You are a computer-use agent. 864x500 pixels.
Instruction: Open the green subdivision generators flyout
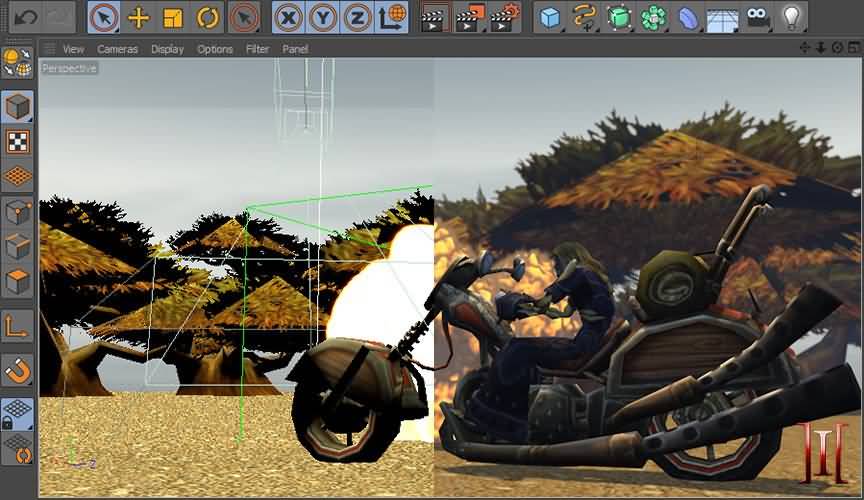[619, 18]
